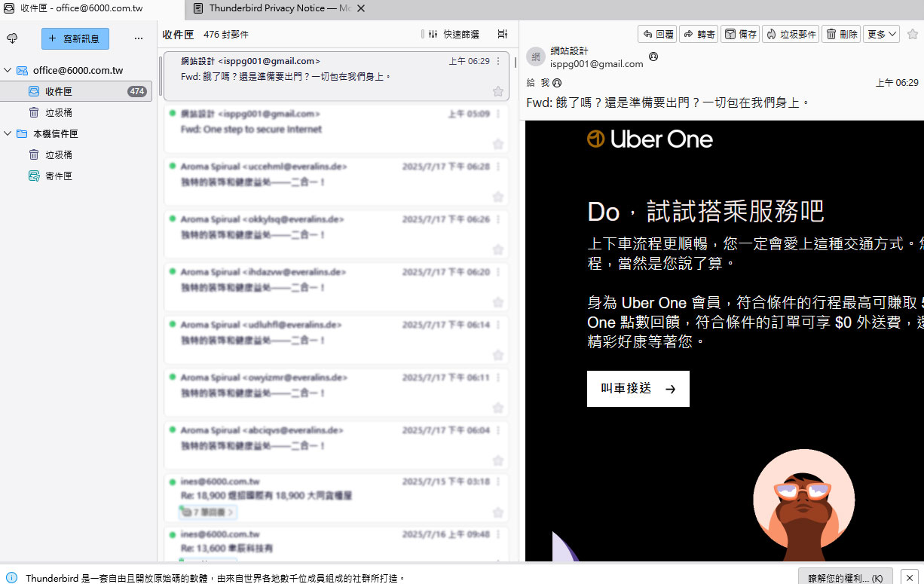The height and width of the screenshot is (584, 924).
Task: Open the 更多 dropdown in the message toolbar
Action: 882,34
